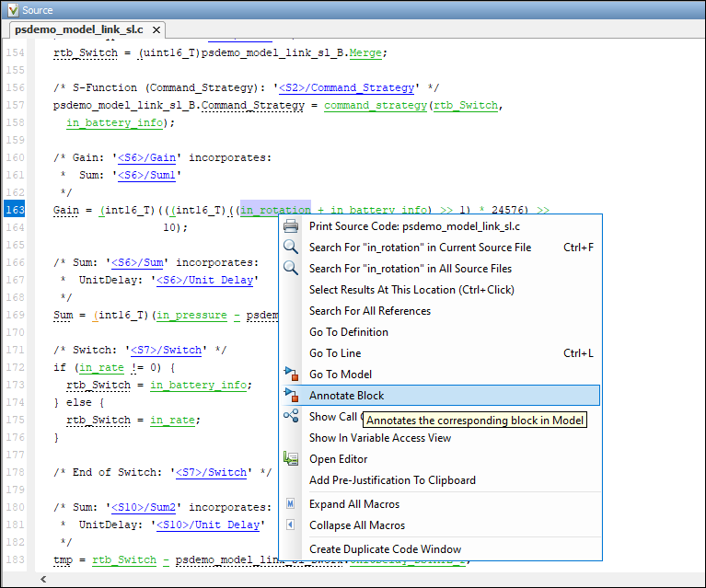Click the Go To Model icon

291,375
